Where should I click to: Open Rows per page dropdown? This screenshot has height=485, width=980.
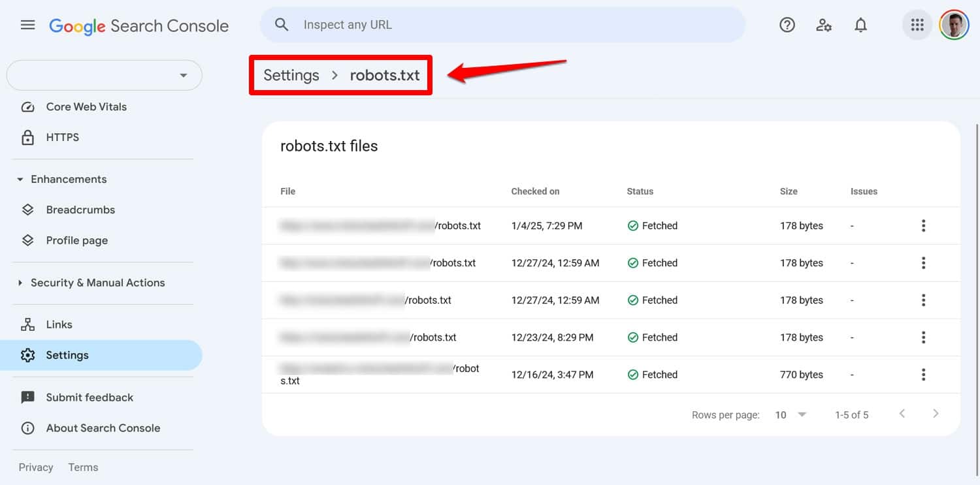tap(791, 415)
